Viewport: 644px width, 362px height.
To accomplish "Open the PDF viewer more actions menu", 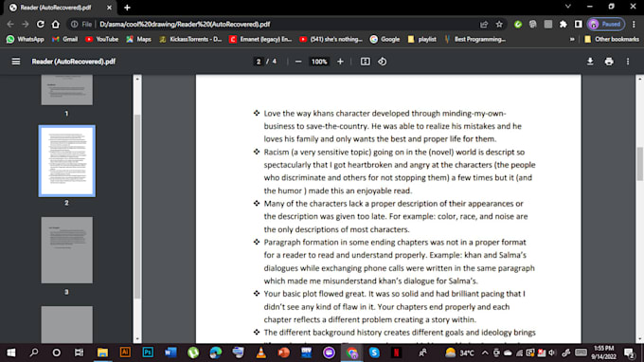I will (x=628, y=62).
